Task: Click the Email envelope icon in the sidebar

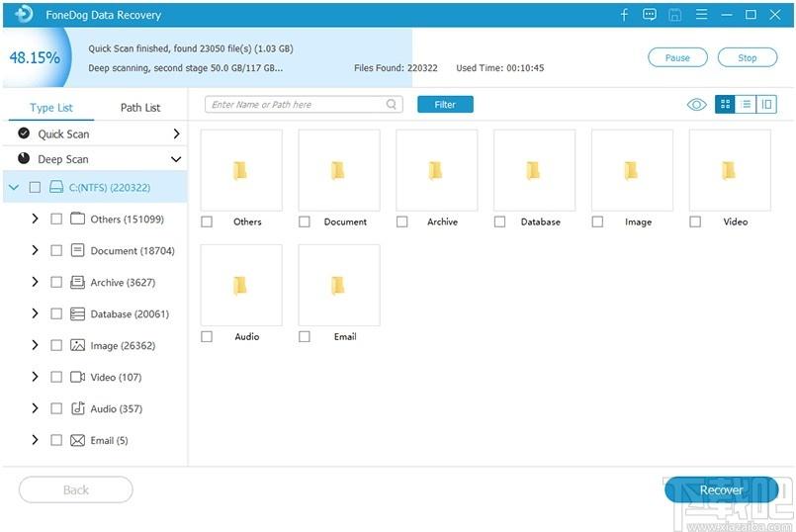Action: pyautogui.click(x=78, y=440)
